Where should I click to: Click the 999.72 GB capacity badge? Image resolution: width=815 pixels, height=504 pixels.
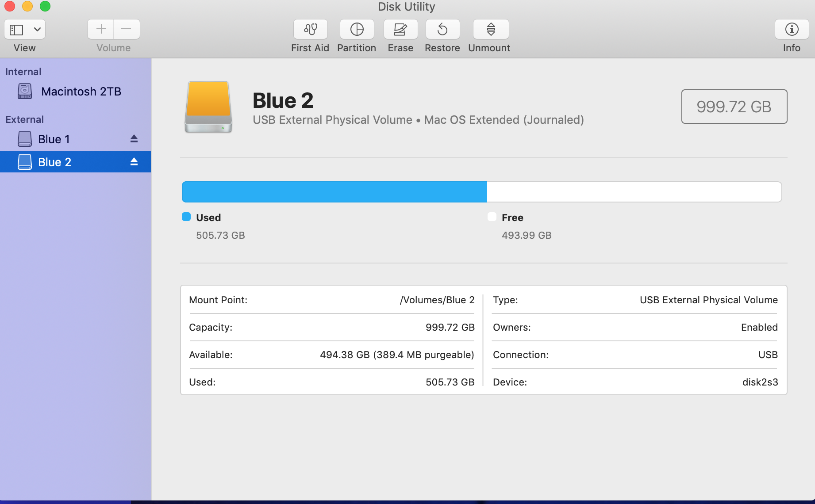tap(734, 107)
